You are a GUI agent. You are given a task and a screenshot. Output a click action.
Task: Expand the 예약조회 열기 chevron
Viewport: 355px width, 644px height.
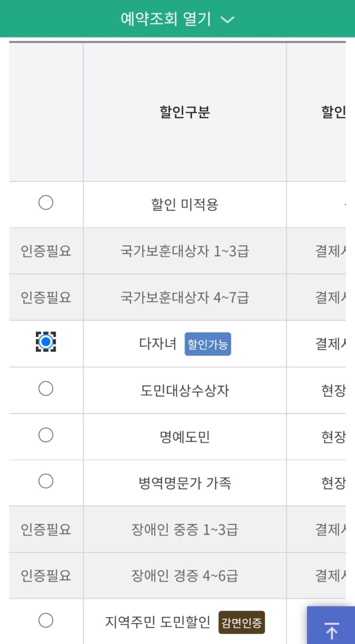click(228, 20)
